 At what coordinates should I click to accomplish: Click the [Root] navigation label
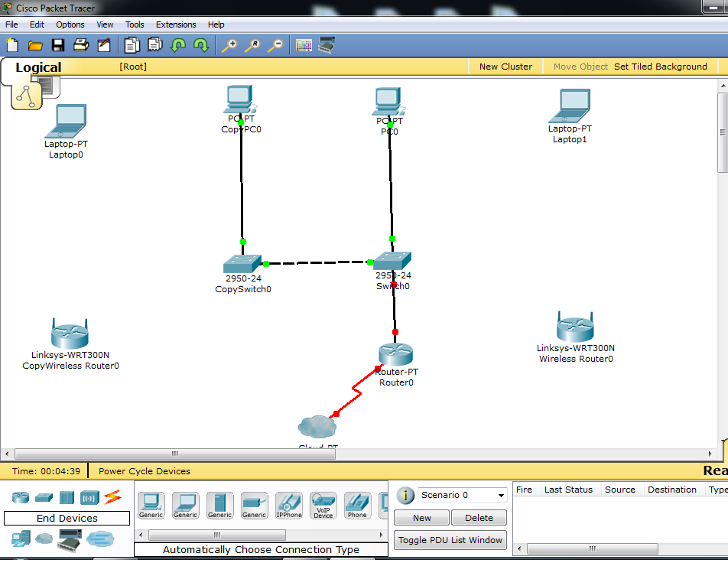coord(133,67)
